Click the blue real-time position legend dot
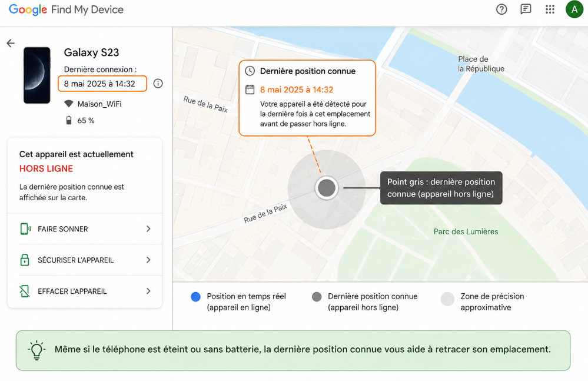Viewport: 588px width, 381px height. click(196, 297)
